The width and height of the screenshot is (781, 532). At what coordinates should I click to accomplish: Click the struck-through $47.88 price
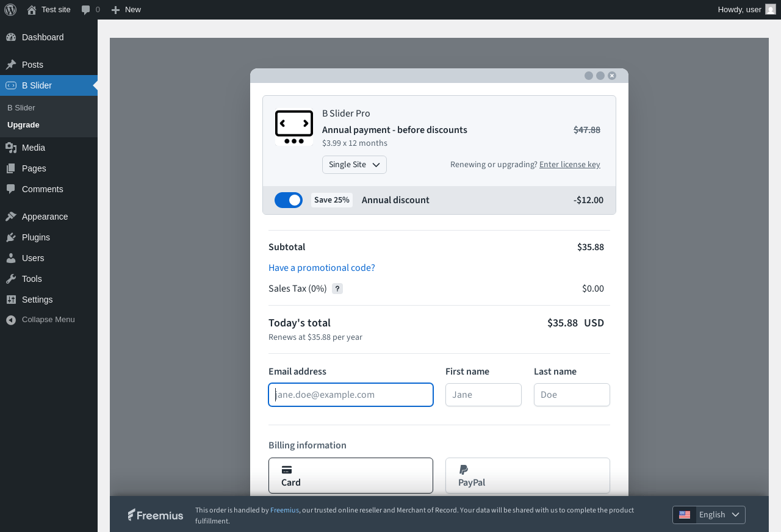(x=587, y=130)
